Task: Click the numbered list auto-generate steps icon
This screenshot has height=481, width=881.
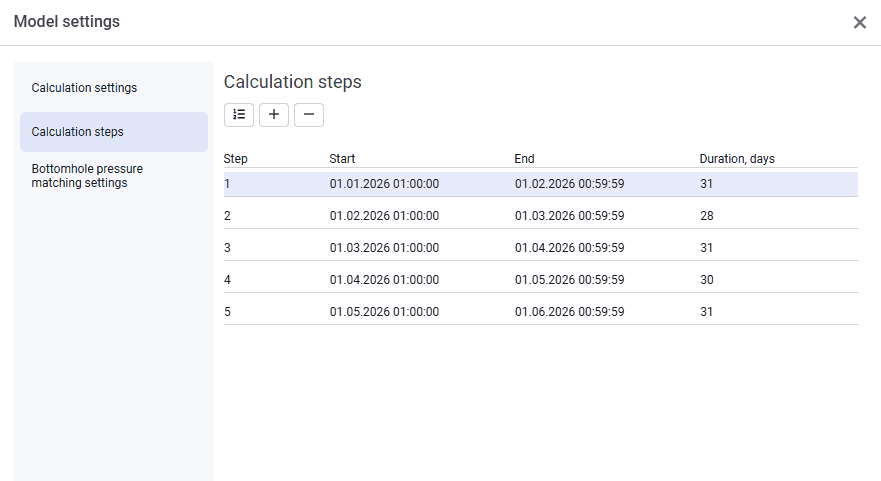Action: click(239, 115)
